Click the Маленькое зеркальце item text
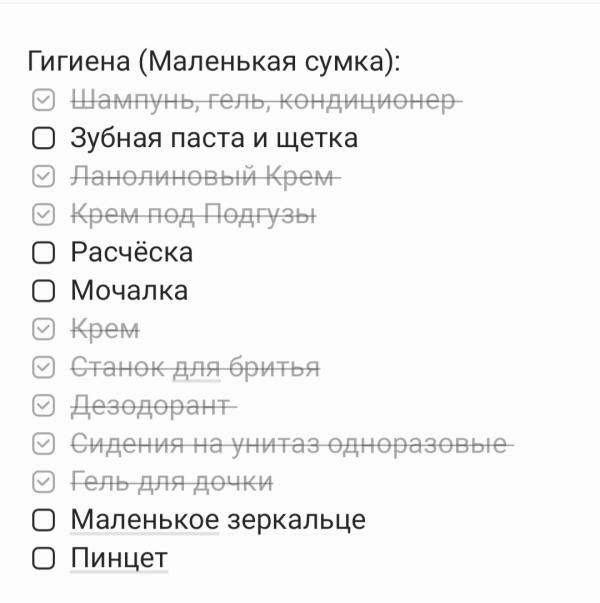Image resolution: width=600 pixels, height=603 pixels. tap(218, 520)
